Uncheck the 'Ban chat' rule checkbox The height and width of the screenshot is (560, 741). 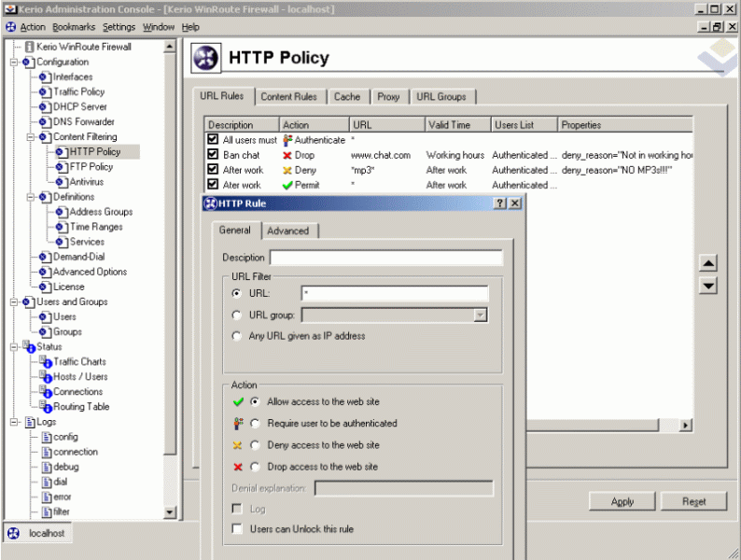[x=213, y=155]
